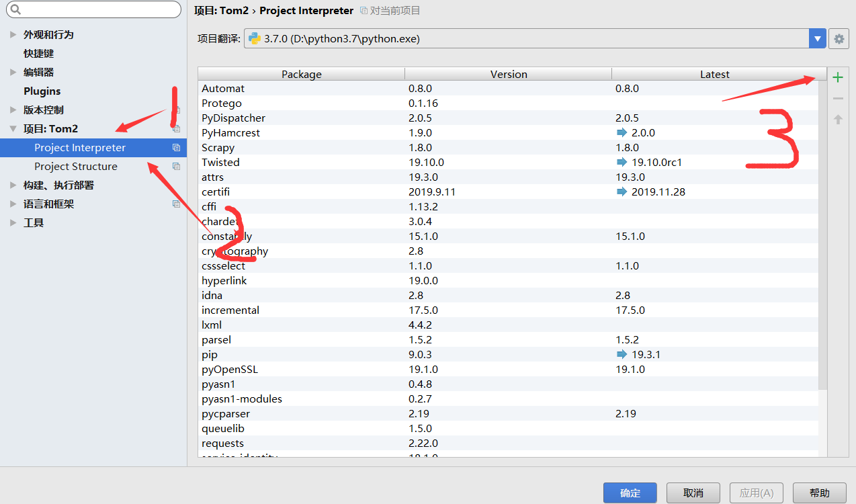Click the package list vertical scrollbar
Image resolution: width=856 pixels, height=504 pixels.
click(x=822, y=235)
